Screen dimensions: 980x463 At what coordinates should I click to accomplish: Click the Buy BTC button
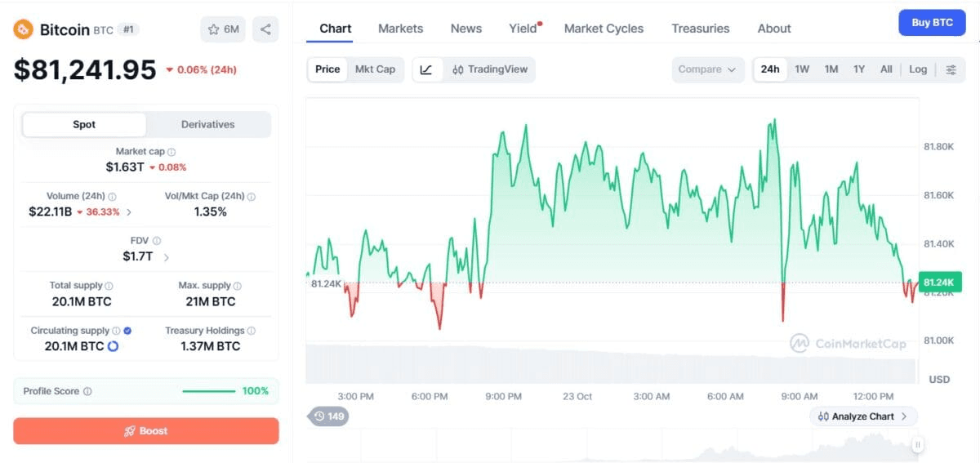tap(932, 23)
